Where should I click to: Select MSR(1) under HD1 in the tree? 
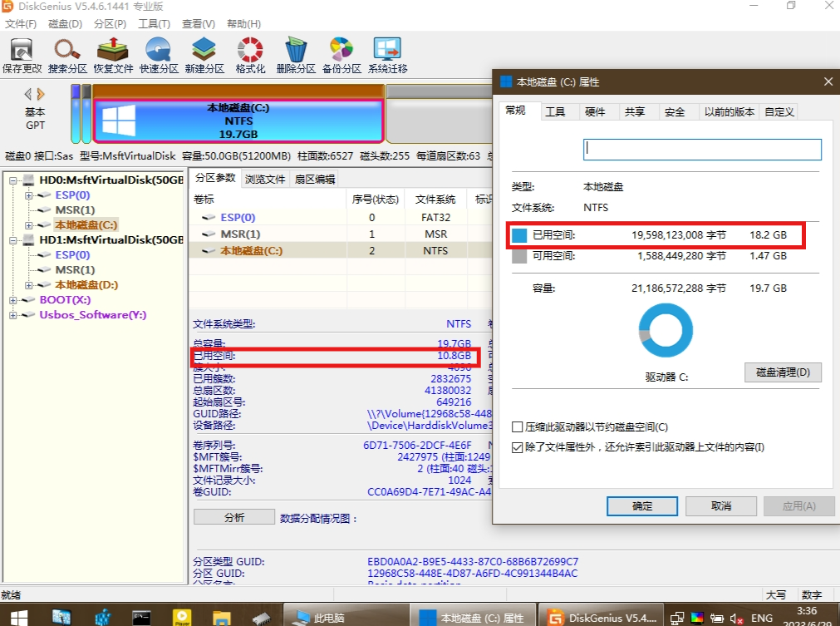point(75,270)
